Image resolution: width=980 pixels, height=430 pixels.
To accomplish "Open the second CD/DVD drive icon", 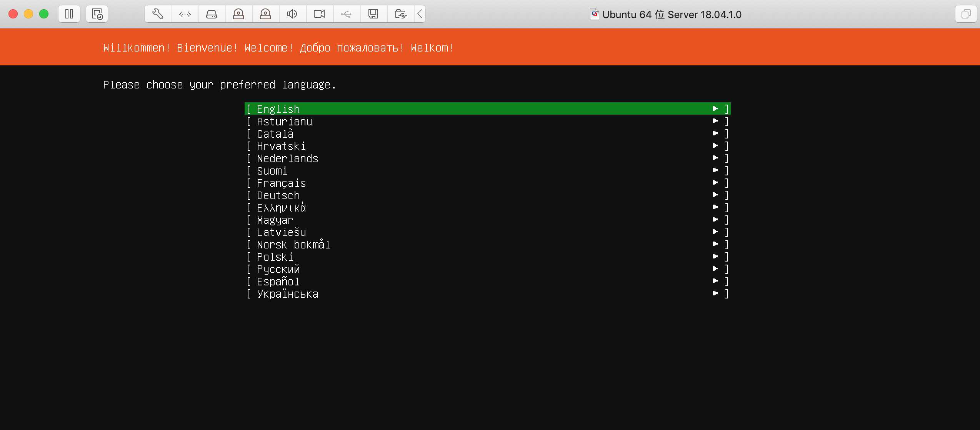I will [265, 14].
